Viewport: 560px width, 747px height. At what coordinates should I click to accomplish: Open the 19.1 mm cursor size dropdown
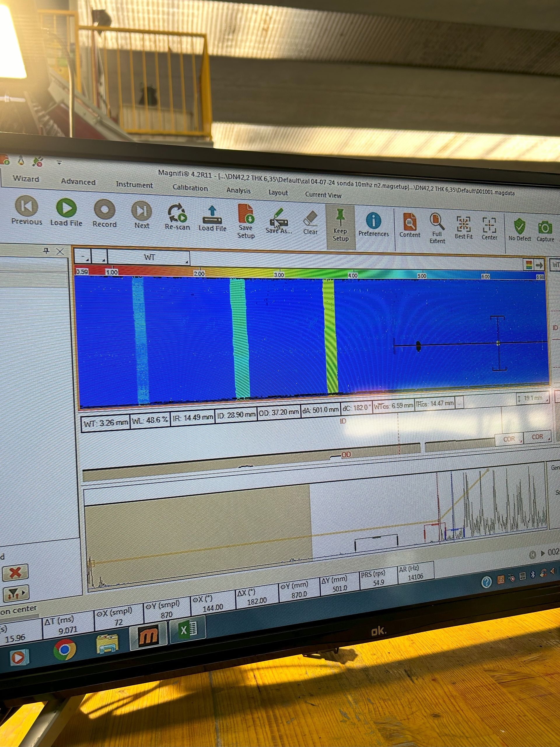[x=532, y=398]
